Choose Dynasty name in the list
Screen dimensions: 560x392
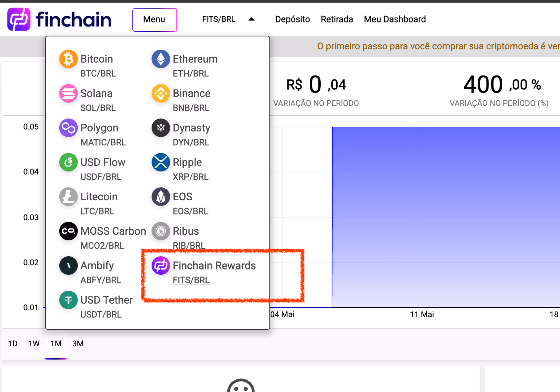[192, 128]
